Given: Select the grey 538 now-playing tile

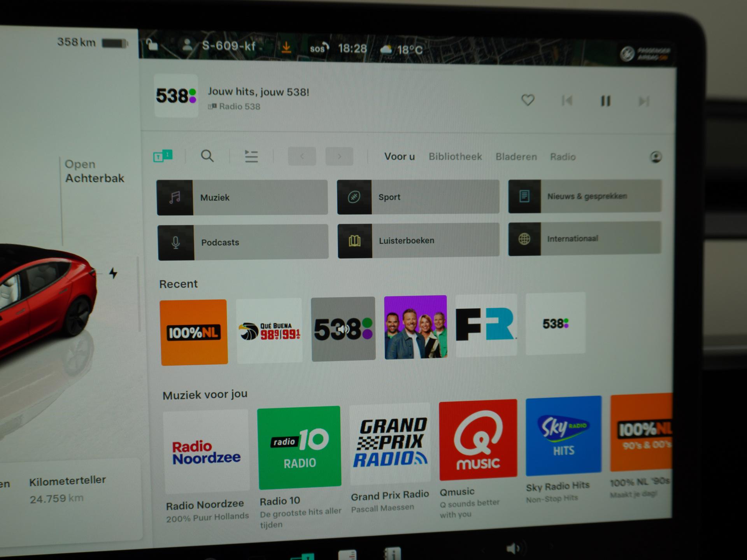Looking at the screenshot, I should [343, 329].
